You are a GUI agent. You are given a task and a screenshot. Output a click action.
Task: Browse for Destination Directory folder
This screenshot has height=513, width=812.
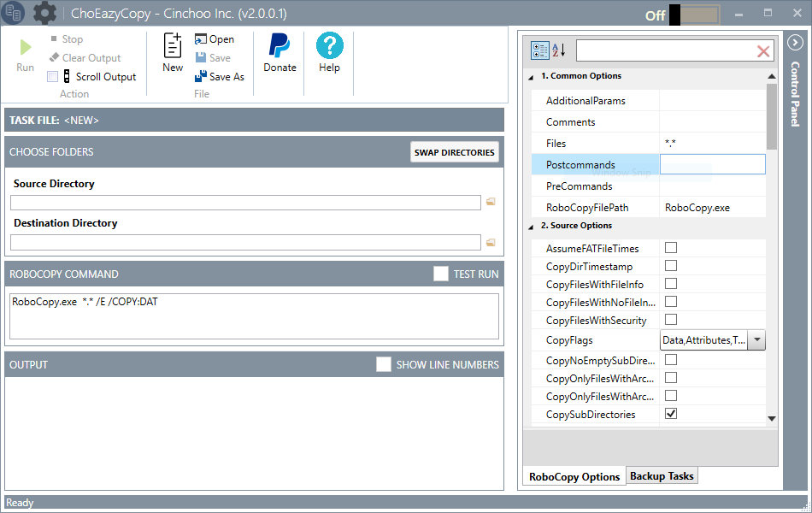[491, 242]
